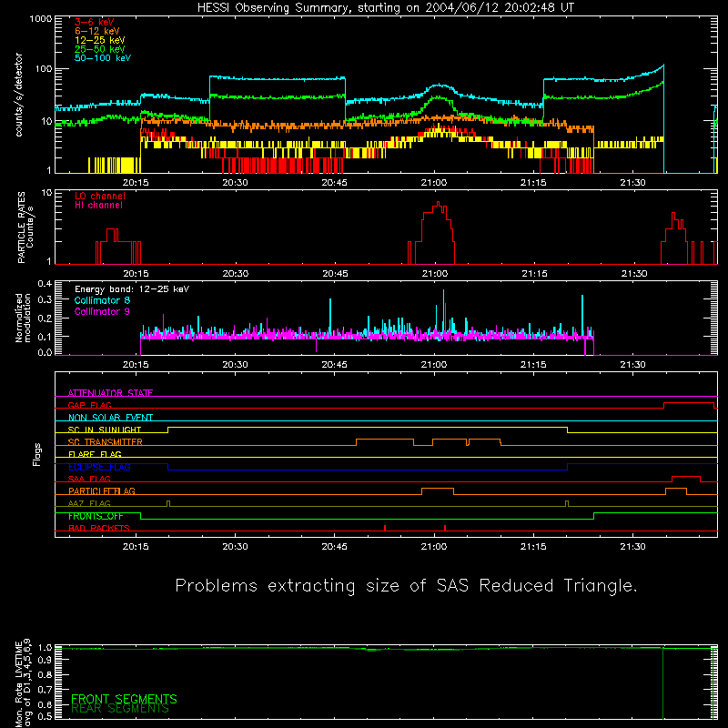Click the 'SC_TRANSMITTER' flag label
The height and width of the screenshot is (728, 728).
[105, 442]
